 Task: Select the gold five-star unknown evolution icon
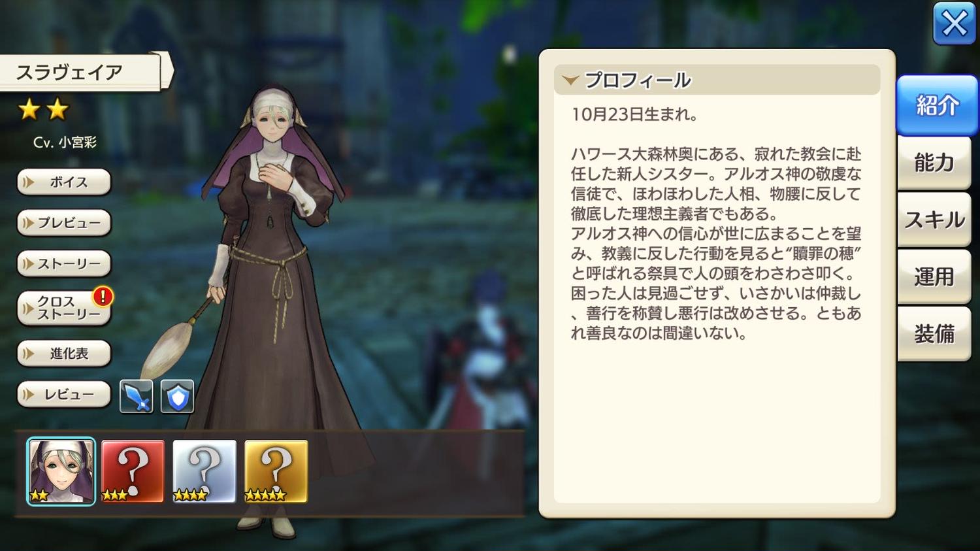tap(276, 471)
